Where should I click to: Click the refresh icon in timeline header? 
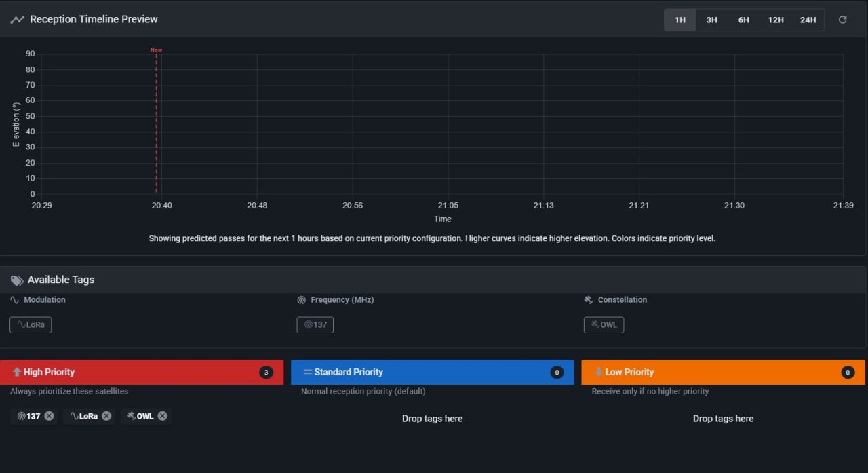842,20
